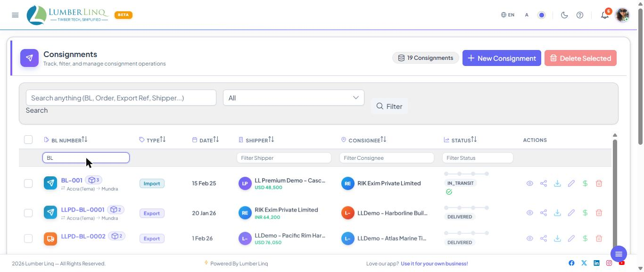Download the LLPD-BL-0001 consignment
The width and height of the screenshot is (644, 272).
coord(557,213)
